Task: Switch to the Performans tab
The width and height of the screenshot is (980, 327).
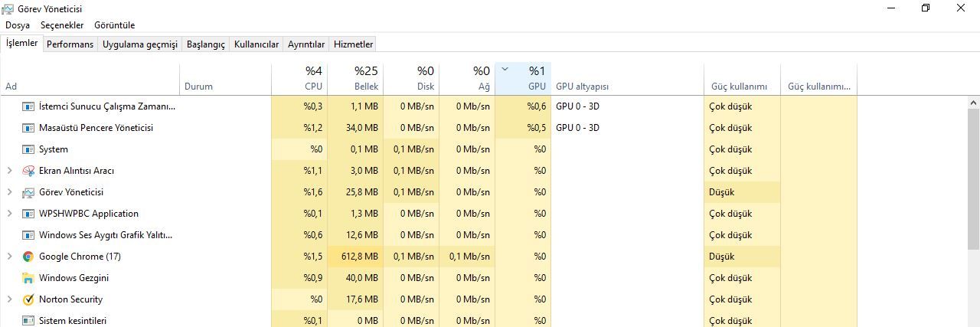Action: [70, 44]
